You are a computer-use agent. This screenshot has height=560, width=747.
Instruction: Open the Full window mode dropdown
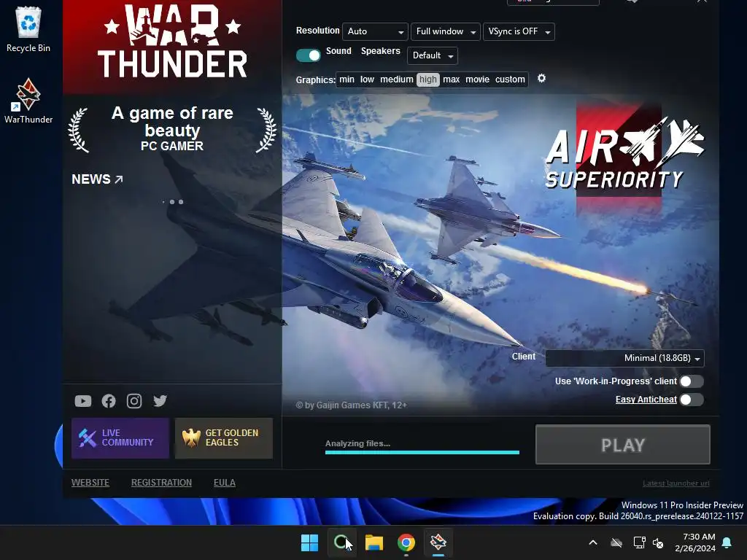pos(446,31)
